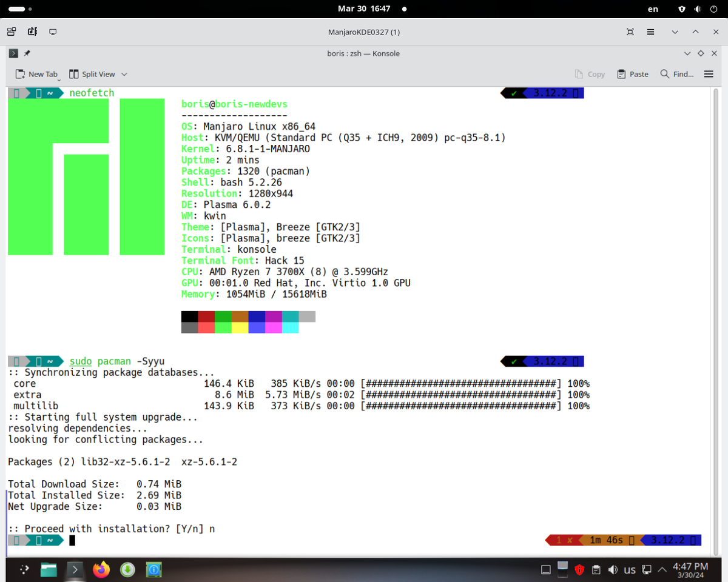Expand hidden system tray icons arrow

pyautogui.click(x=662, y=570)
